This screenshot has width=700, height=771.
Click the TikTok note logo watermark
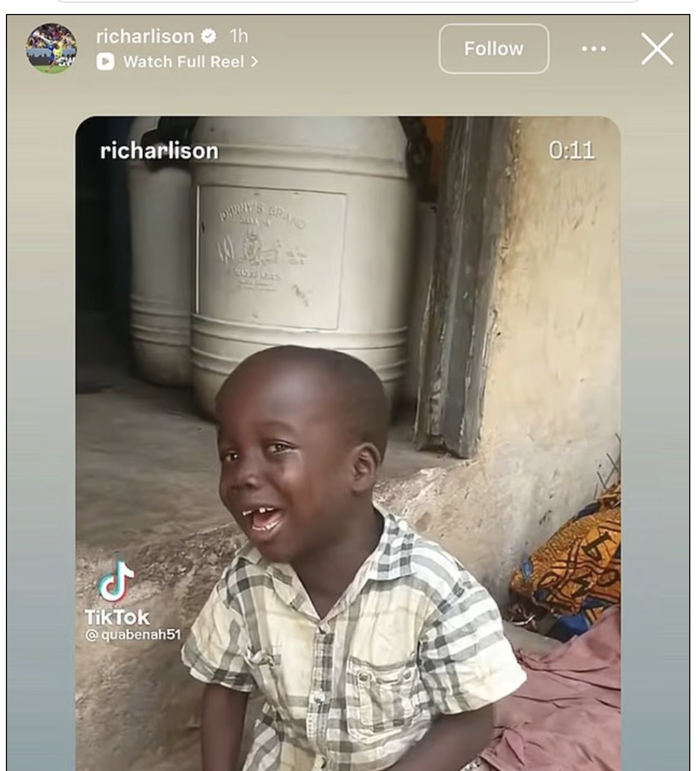[x=116, y=581]
